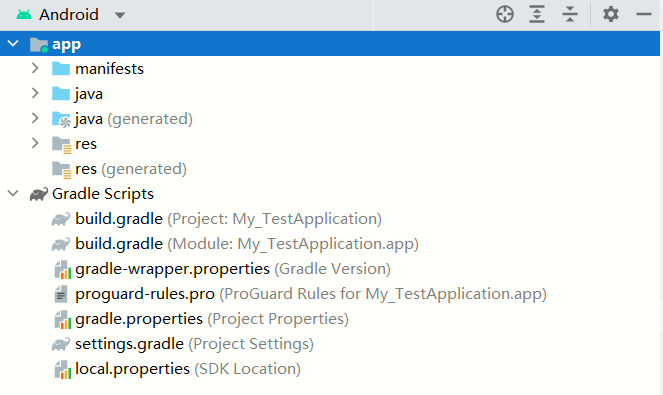Click the java folder icon

tap(61, 93)
